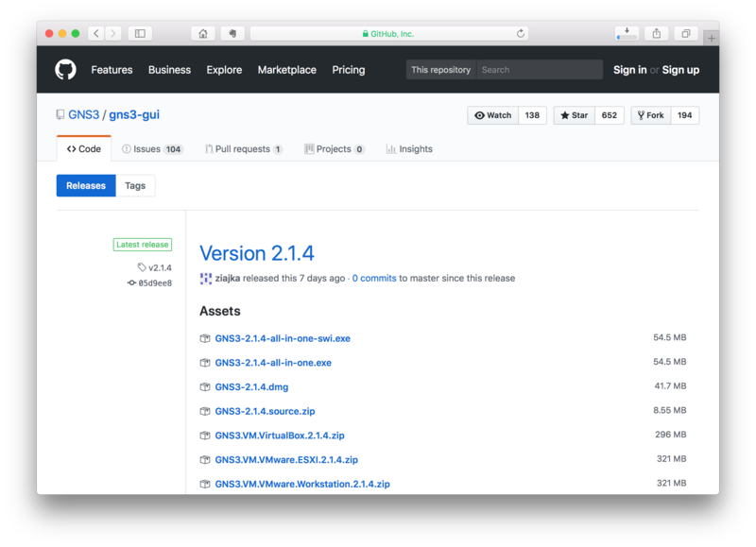
Task: Open the Explore nav item
Action: [x=224, y=70]
